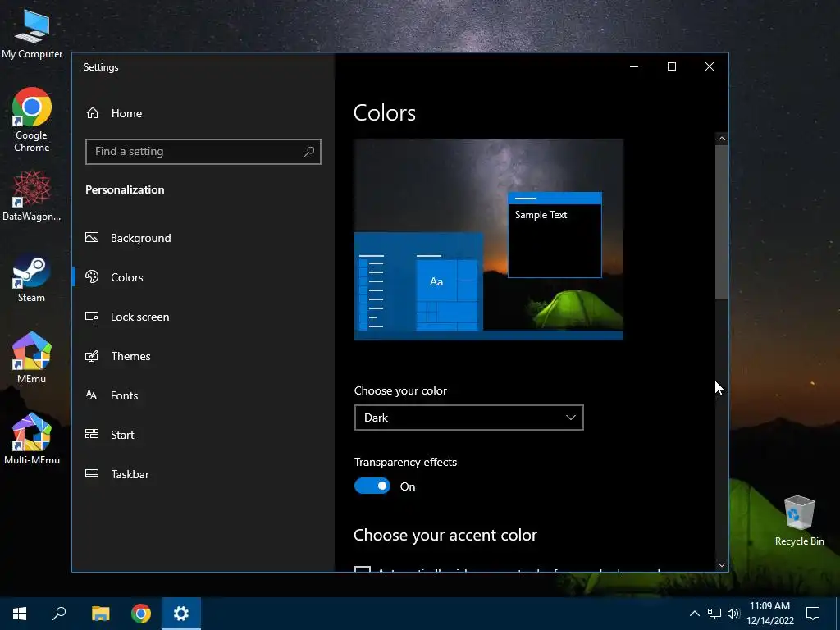Select Colors in the Personalization menu
This screenshot has width=840, height=630.
point(127,277)
